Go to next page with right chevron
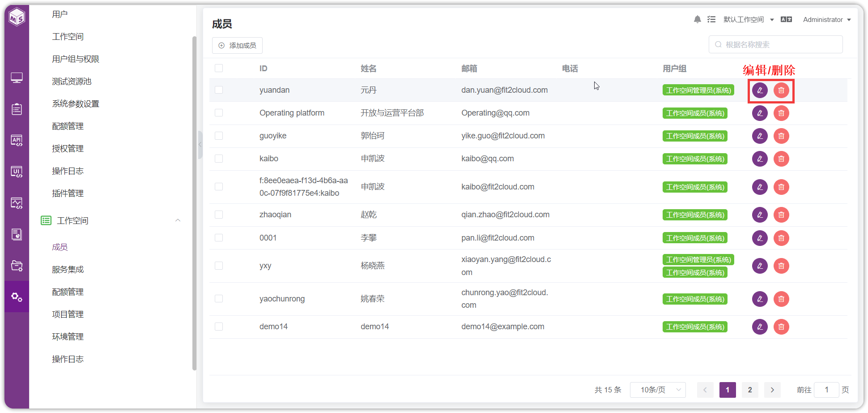This screenshot has height=413, width=868. click(772, 390)
